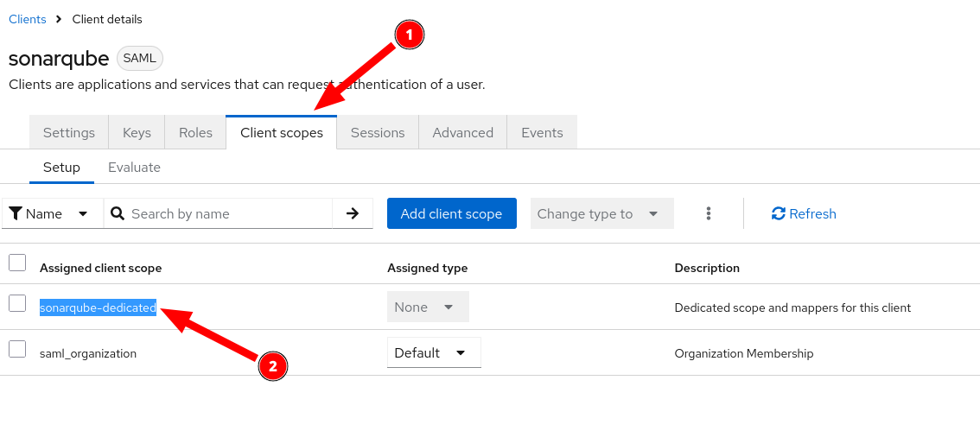The width and height of the screenshot is (980, 431).
Task: Switch to the Advanced tab
Action: [462, 132]
